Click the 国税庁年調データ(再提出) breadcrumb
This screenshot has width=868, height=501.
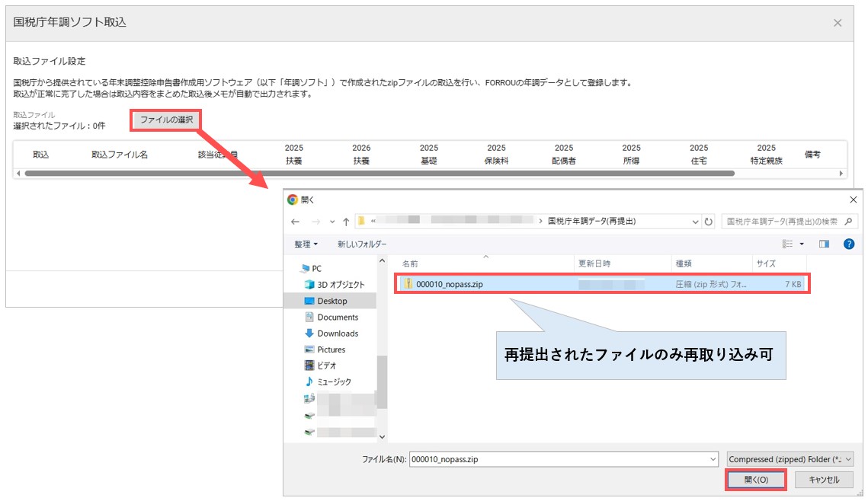pos(592,222)
